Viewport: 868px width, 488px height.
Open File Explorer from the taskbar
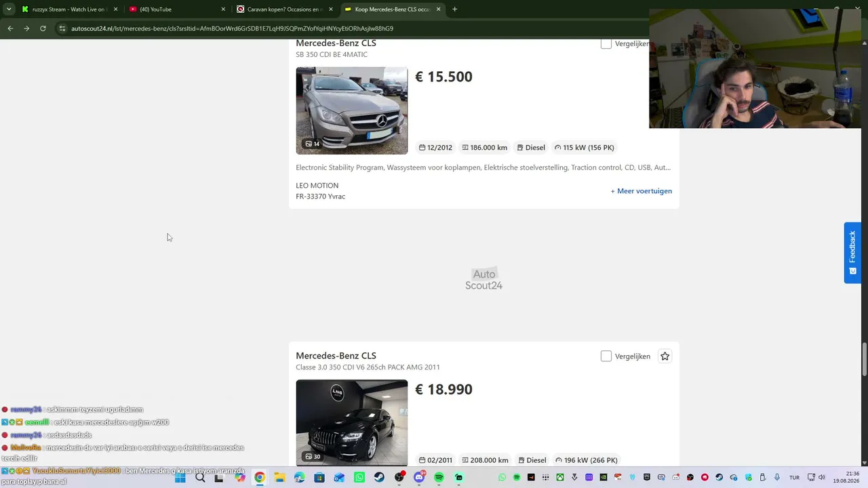(279, 478)
